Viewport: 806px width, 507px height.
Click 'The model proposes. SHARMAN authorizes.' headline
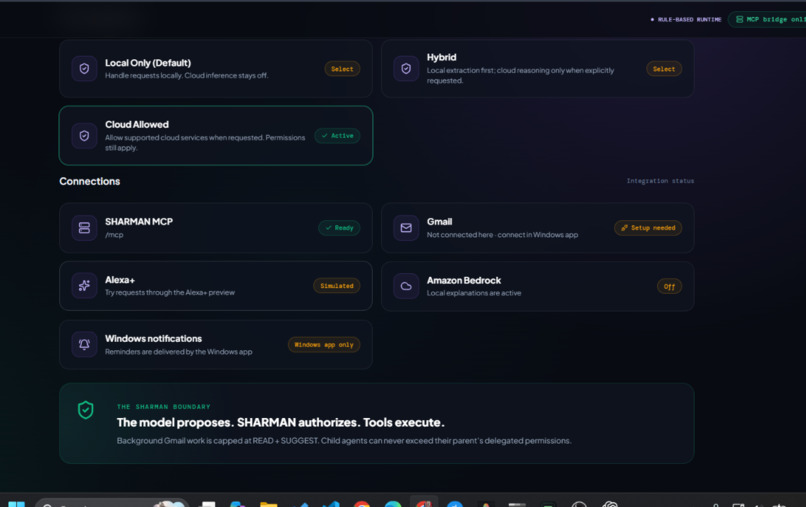[x=281, y=423]
